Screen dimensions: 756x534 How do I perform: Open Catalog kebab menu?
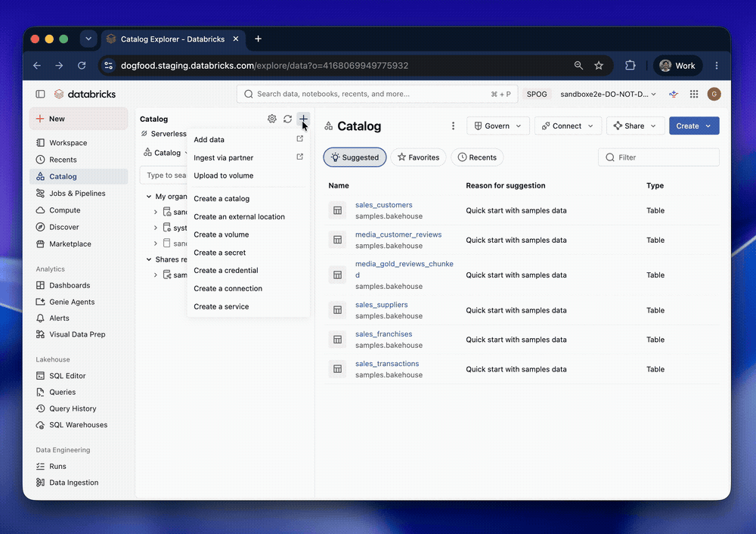click(x=453, y=126)
